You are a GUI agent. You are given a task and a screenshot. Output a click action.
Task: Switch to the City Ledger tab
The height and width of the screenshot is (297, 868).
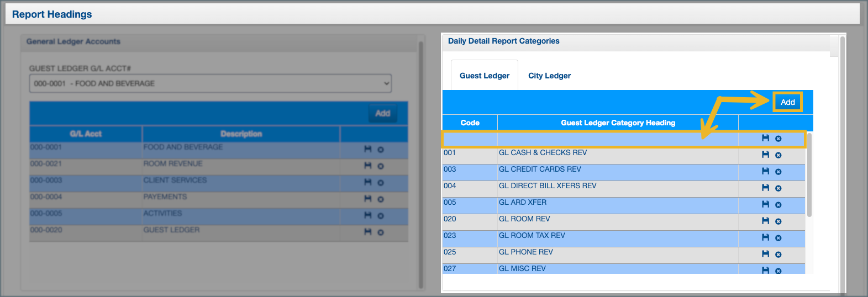[549, 76]
